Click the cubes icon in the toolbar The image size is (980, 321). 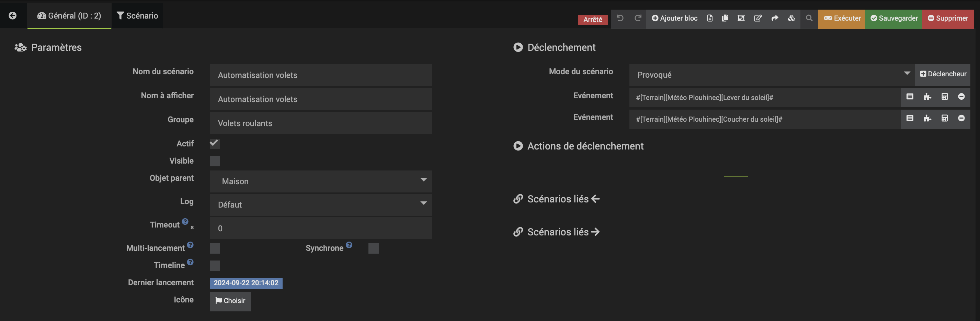(x=791, y=18)
